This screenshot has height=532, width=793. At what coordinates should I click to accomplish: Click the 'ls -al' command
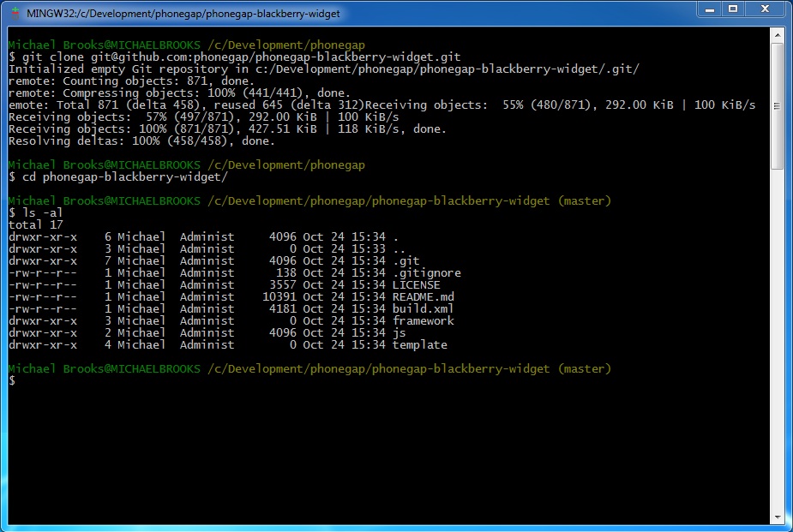pyautogui.click(x=35, y=213)
